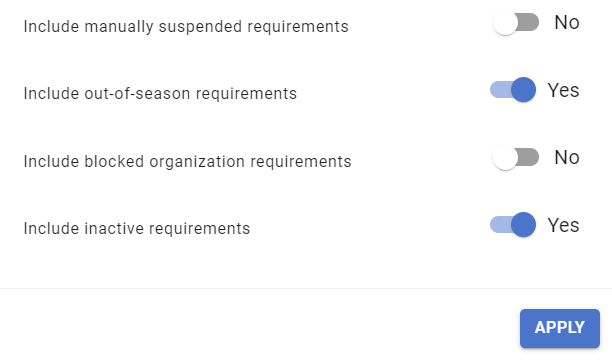Click light-blue track of inactive requirements switch
612x362 pixels.
[x=500, y=225]
